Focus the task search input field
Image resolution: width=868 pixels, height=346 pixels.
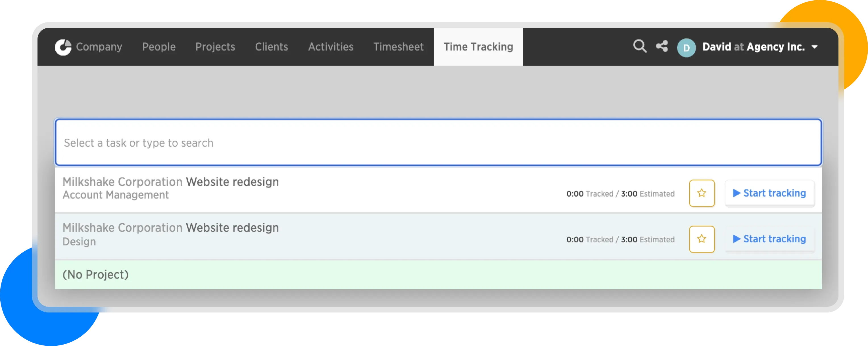pos(438,143)
